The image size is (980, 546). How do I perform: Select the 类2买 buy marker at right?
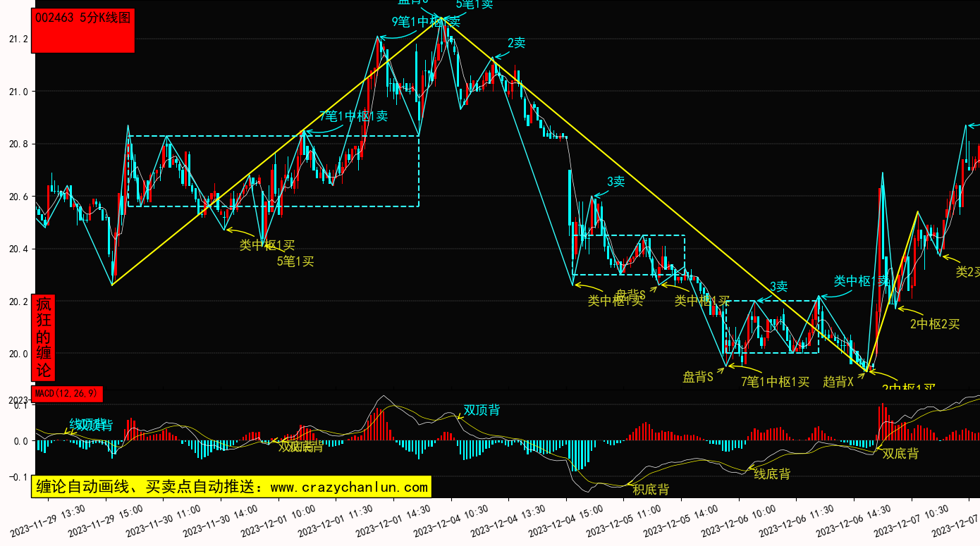[967, 272]
